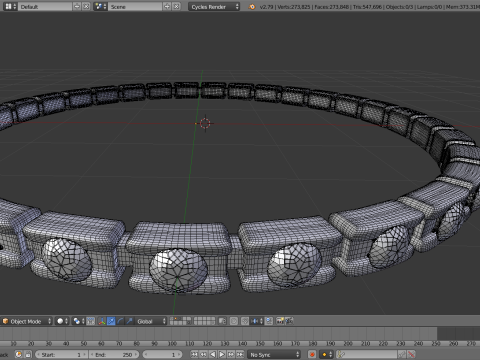Click the current frame field showing 1
This screenshot has width=480, height=360.
pyautogui.click(x=163, y=354)
